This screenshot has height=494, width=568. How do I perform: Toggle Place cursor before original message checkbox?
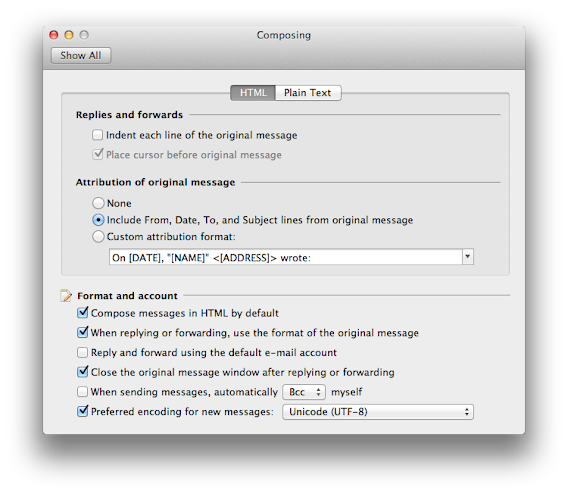97,155
